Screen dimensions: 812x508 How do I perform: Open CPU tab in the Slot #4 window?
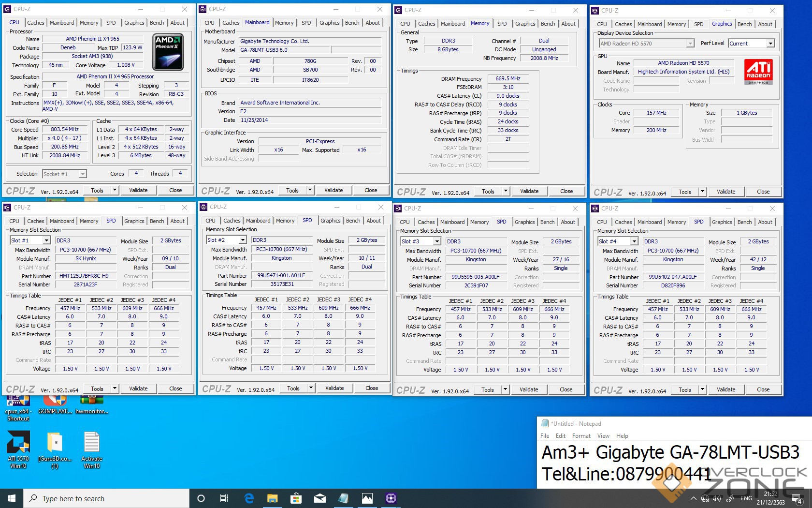(602, 222)
